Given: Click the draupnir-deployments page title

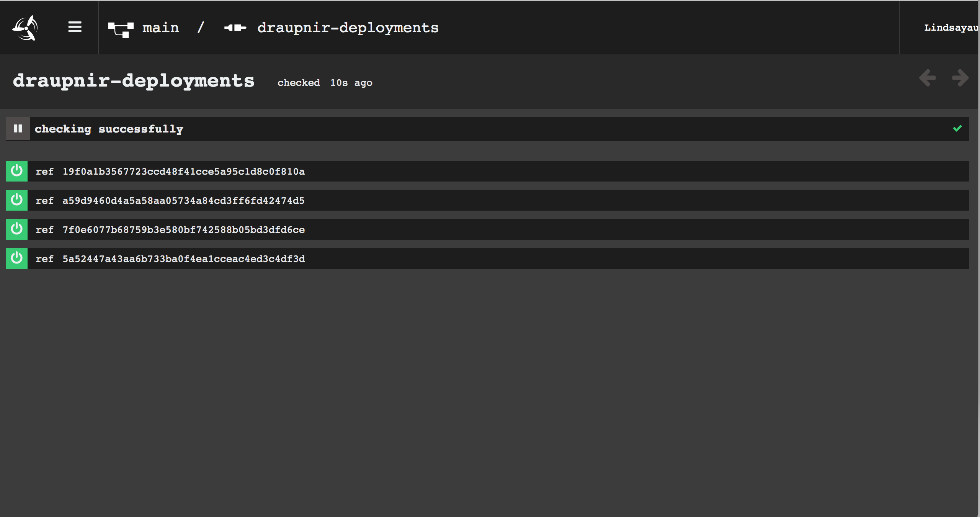Looking at the screenshot, I should (134, 80).
